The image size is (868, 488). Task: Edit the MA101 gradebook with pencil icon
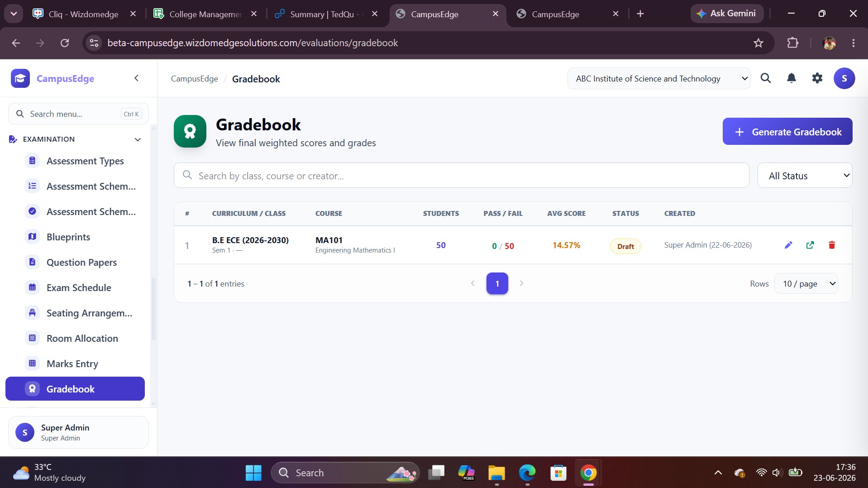tap(788, 245)
